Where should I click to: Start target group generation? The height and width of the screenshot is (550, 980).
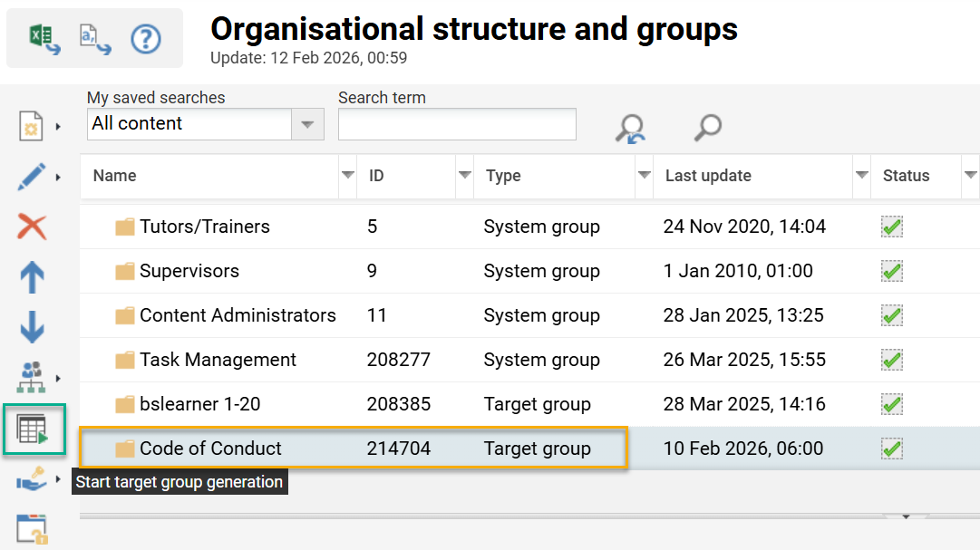pyautogui.click(x=34, y=429)
